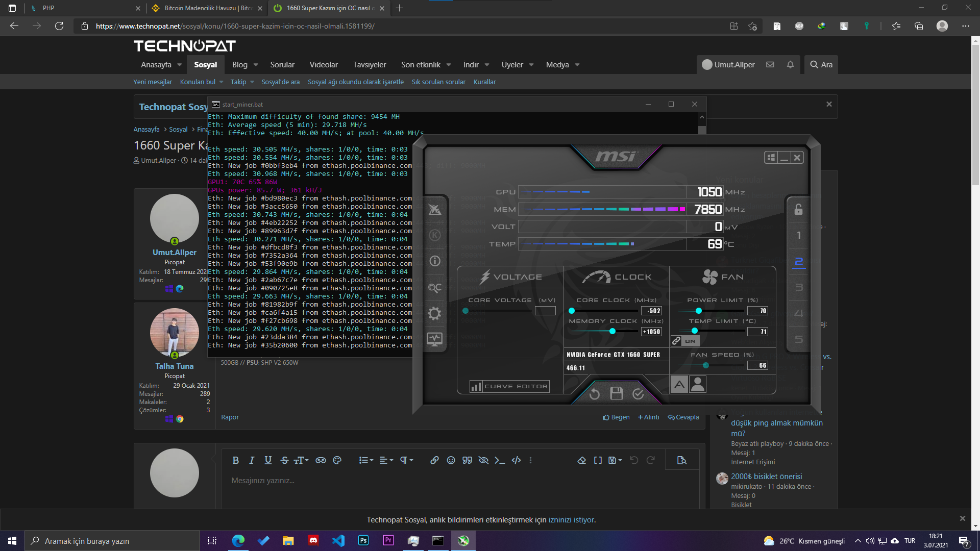Screen dimensions: 980x551
Task: Click the memory clock slider handle
Action: click(x=612, y=331)
